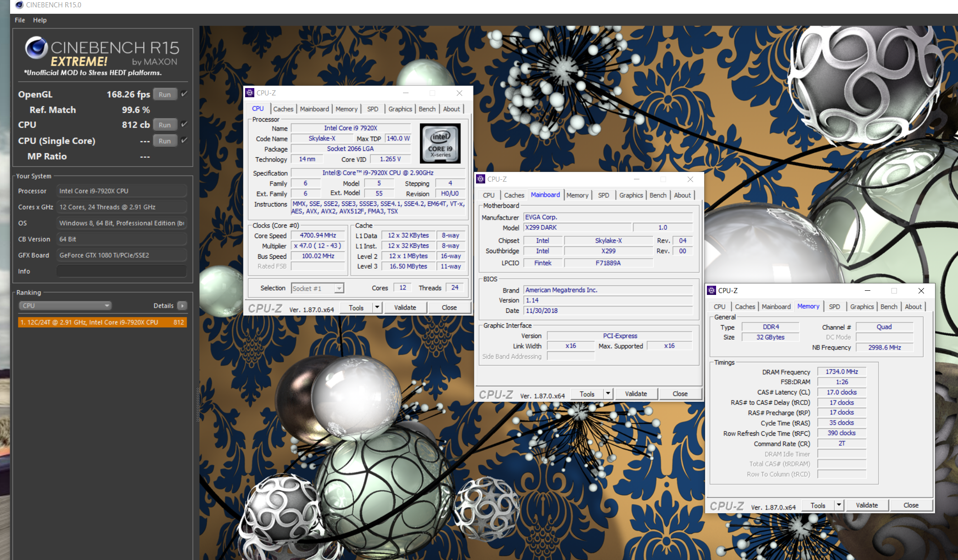958x560 pixels.
Task: Open Caches tab in Mainboard CPU-Z window
Action: 514,195
